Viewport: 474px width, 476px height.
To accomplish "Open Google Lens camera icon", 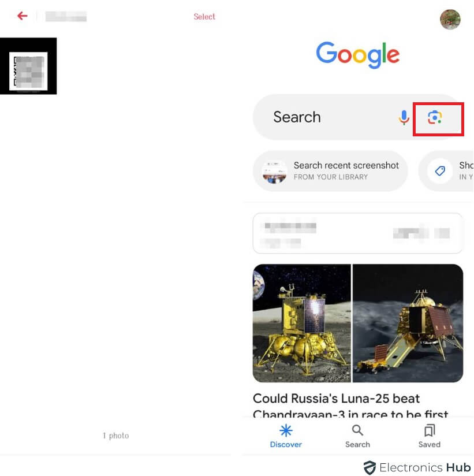I will coord(435,117).
